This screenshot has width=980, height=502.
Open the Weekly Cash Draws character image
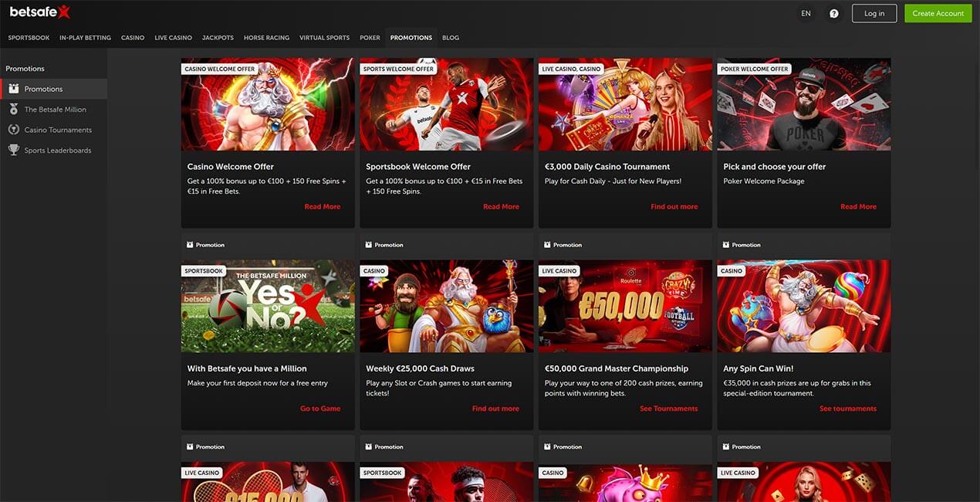[x=447, y=306]
